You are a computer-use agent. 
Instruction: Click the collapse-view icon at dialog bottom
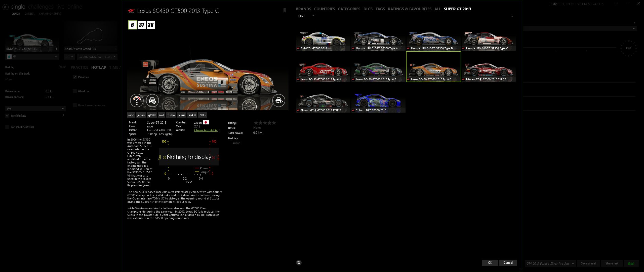299,263
